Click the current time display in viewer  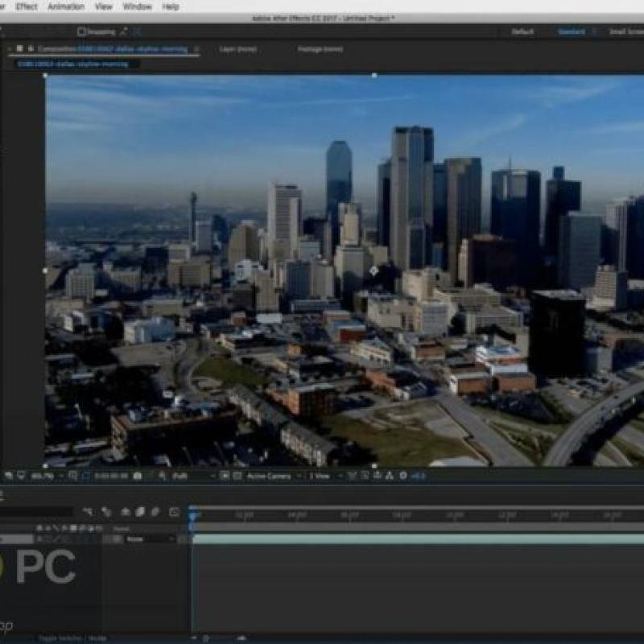click(x=111, y=476)
